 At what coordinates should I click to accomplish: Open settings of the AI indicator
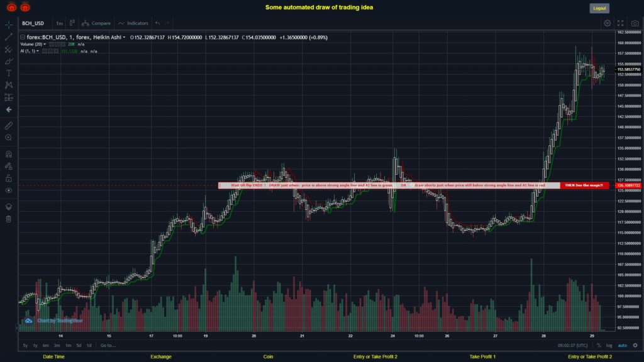click(50, 51)
